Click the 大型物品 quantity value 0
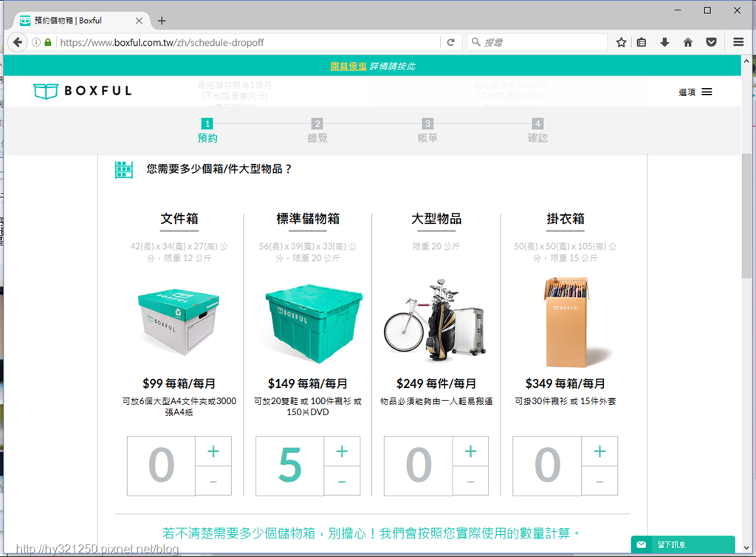 [418, 465]
